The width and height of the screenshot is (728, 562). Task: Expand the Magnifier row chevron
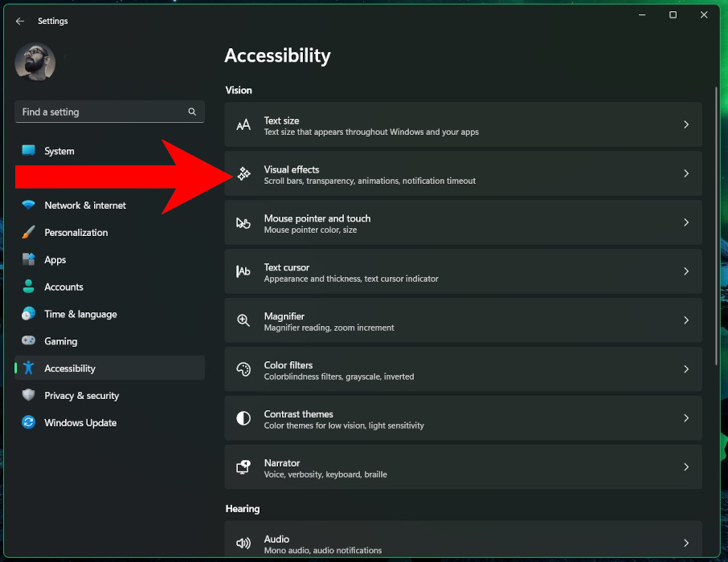(x=686, y=320)
